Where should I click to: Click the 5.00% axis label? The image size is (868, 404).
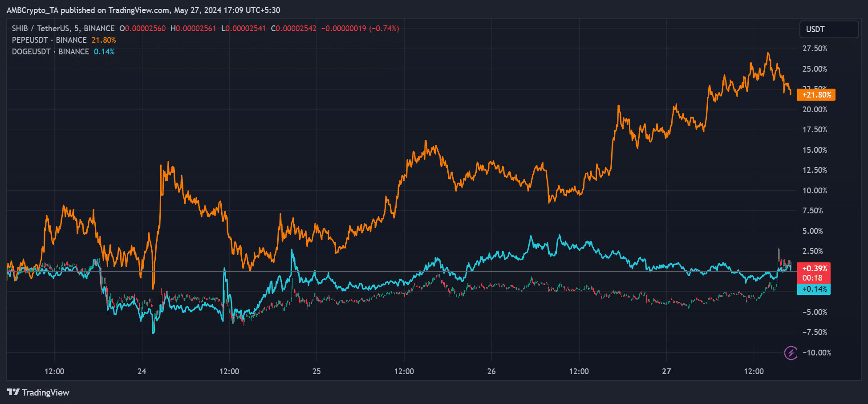[813, 231]
